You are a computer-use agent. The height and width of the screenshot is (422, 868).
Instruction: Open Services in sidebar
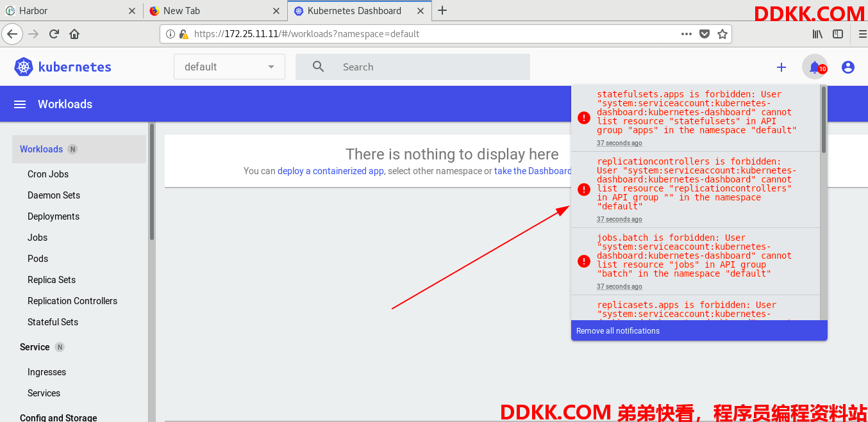point(44,393)
